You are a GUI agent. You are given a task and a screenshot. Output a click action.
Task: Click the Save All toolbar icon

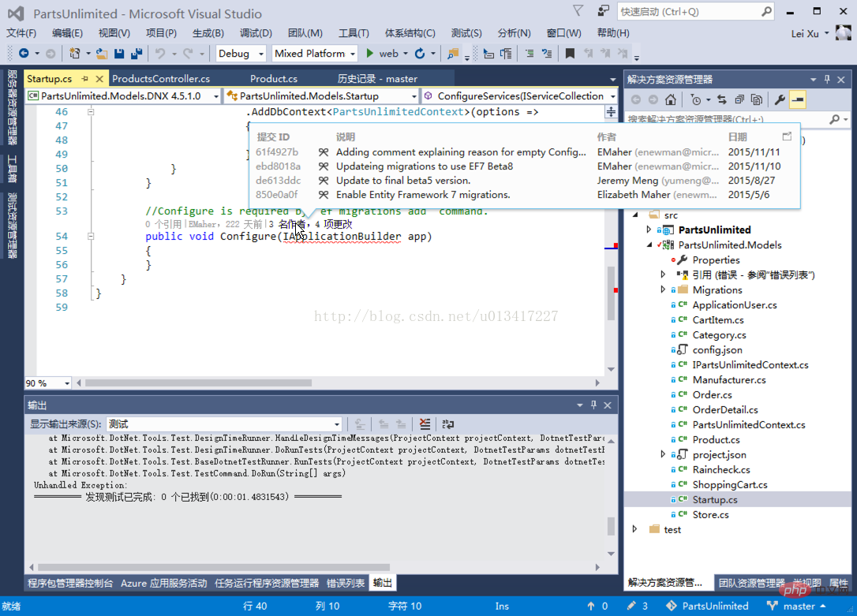tap(137, 54)
